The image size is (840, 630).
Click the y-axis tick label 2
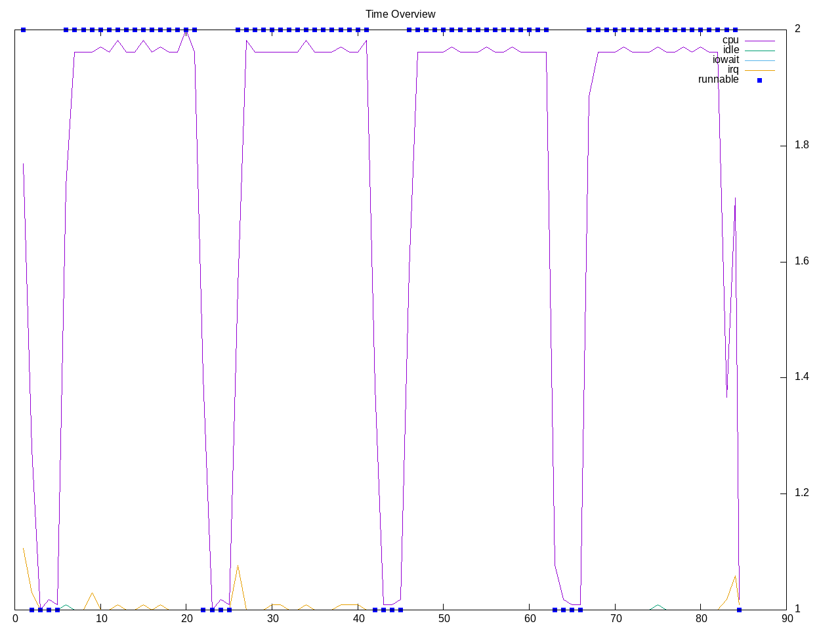pos(797,29)
